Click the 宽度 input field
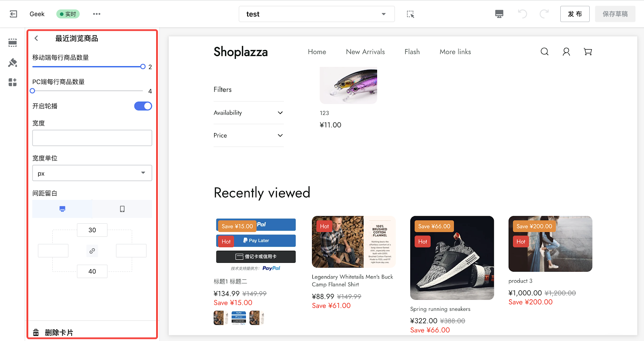Image resolution: width=644 pixels, height=341 pixels. pyautogui.click(x=92, y=138)
